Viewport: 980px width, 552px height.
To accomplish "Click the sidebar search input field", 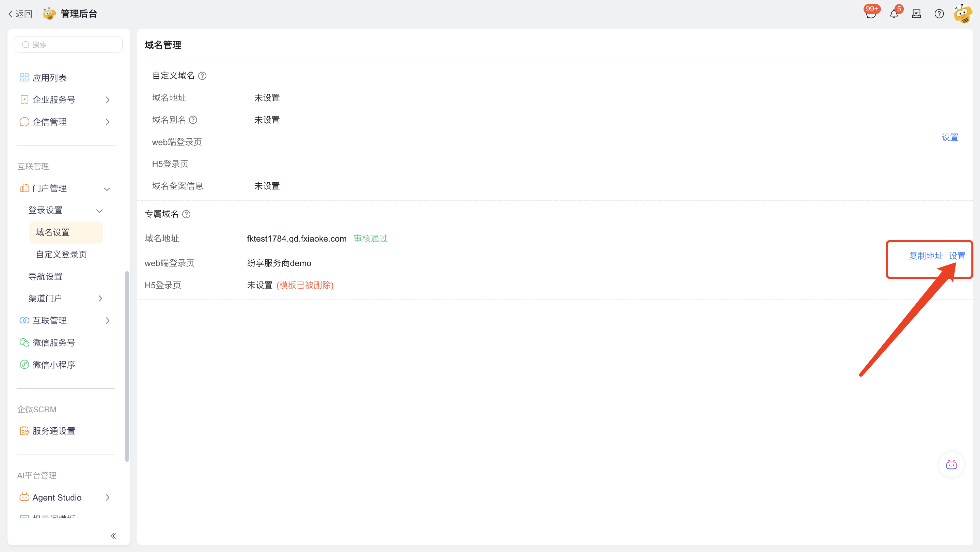I will click(69, 45).
